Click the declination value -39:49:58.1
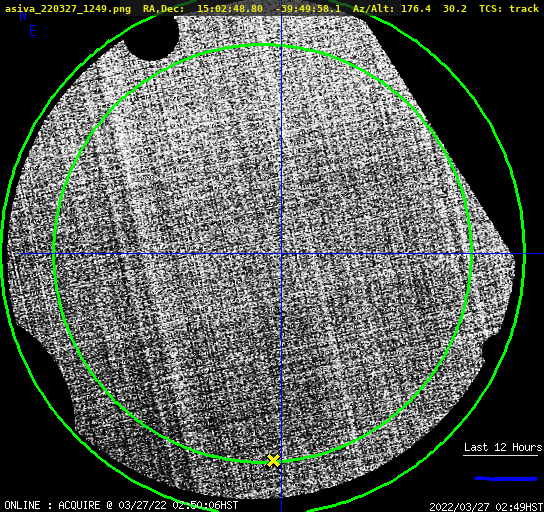The width and height of the screenshot is (544, 512). 308,8
